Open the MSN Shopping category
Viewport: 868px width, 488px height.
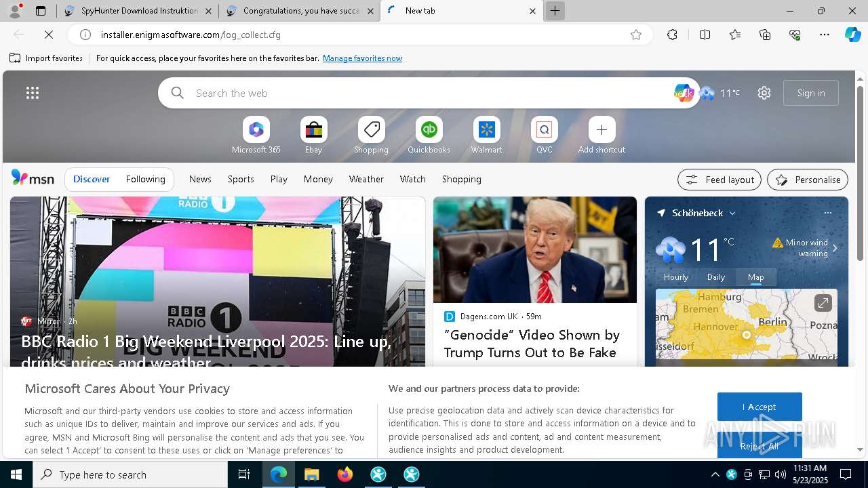click(x=462, y=179)
